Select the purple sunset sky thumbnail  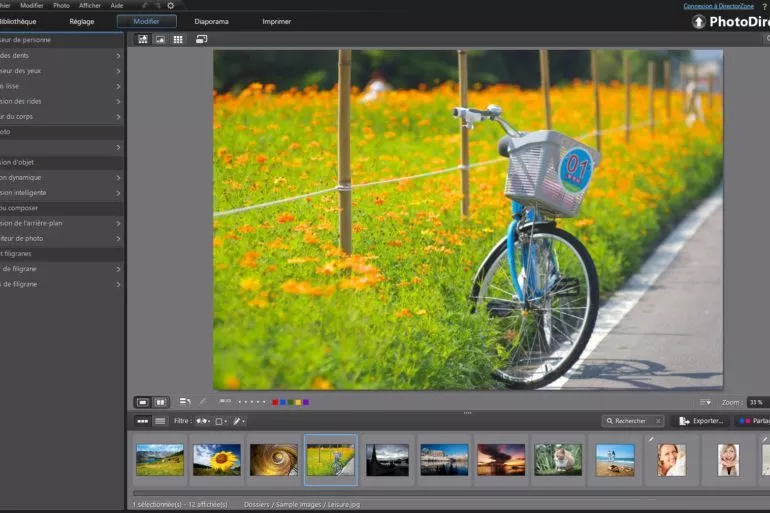[501, 460]
